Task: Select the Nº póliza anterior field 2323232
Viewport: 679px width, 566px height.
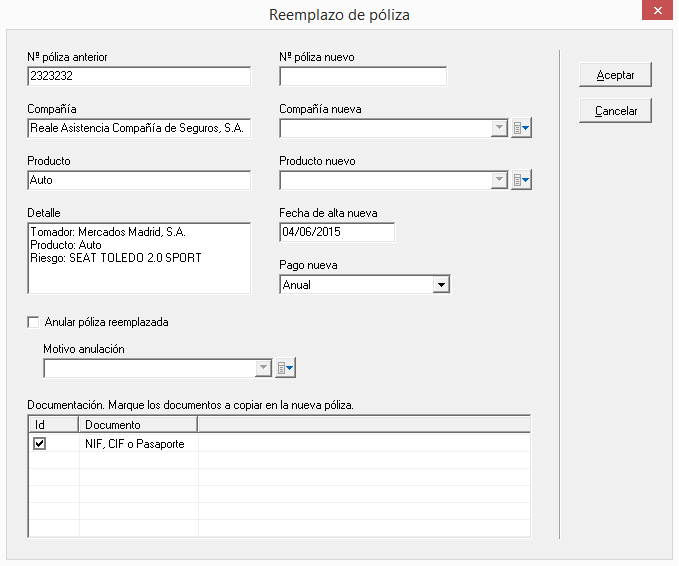Action: (139, 76)
